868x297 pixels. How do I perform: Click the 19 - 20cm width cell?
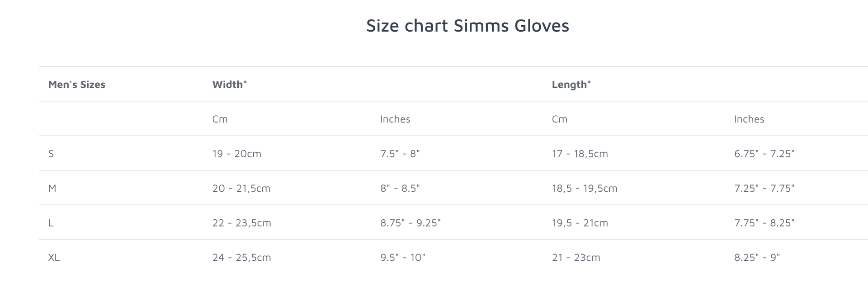tap(237, 154)
